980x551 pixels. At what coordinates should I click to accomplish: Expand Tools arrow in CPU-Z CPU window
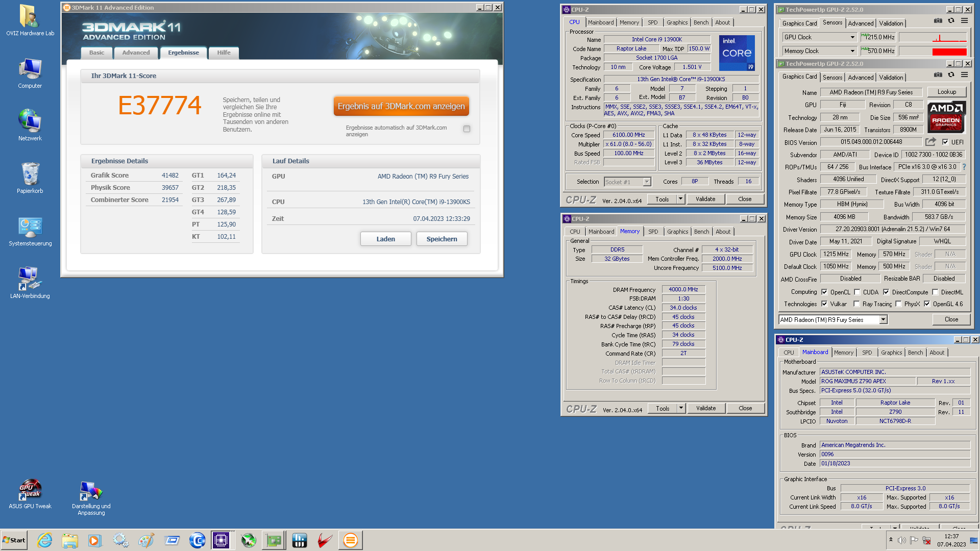pos(680,199)
